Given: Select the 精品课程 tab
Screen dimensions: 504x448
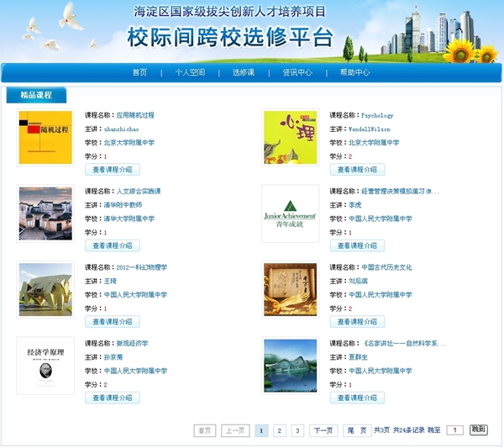Looking at the screenshot, I should click(36, 95).
